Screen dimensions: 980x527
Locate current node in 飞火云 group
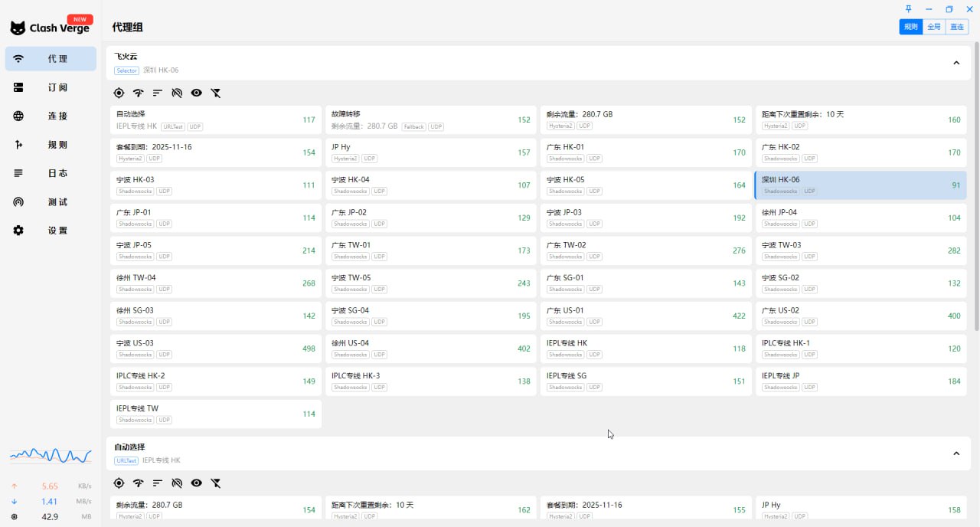[x=119, y=93]
